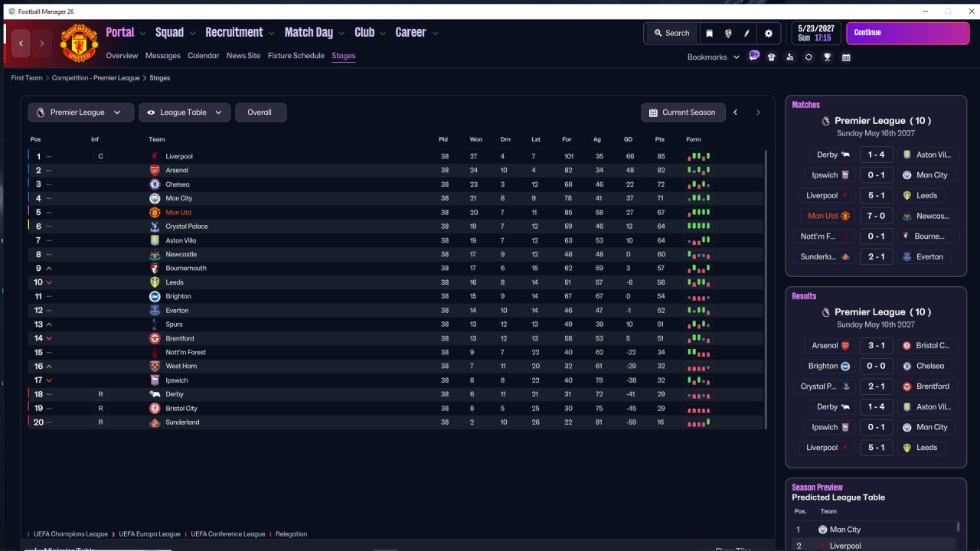This screenshot has width=980, height=551.
Task: Expand the Club menu chevron
Action: point(382,33)
